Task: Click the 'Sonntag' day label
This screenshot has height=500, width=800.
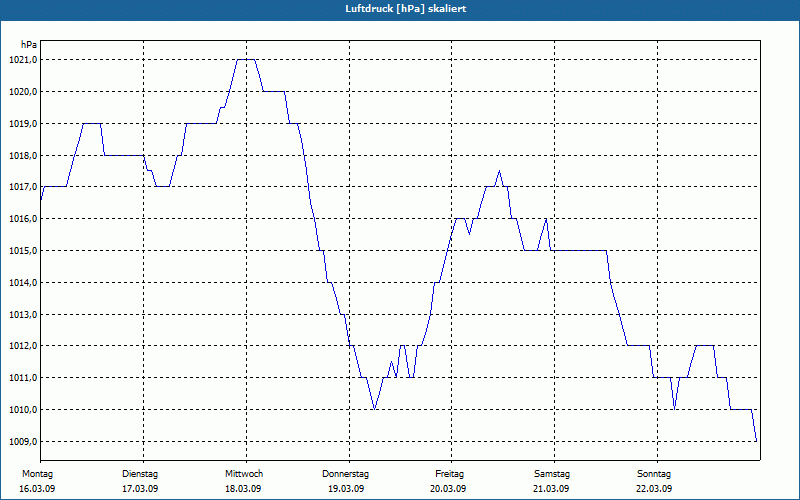Action: click(654, 474)
